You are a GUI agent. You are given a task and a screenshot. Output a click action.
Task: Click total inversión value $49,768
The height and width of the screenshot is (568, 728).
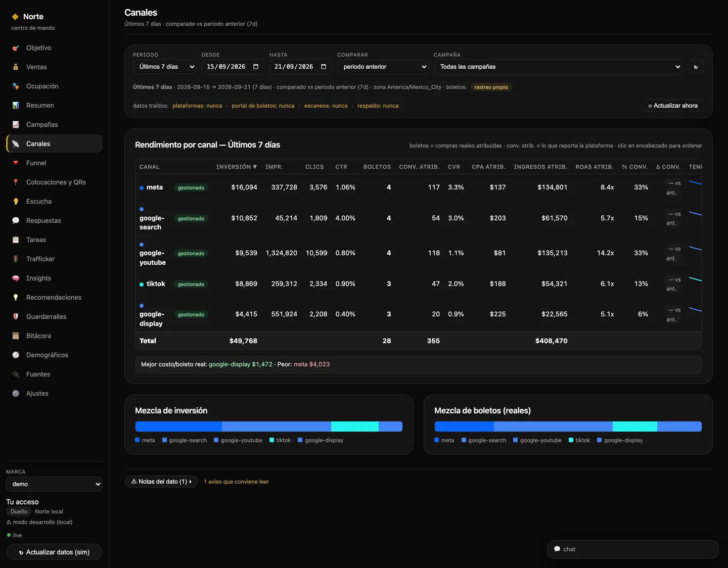pyautogui.click(x=243, y=341)
